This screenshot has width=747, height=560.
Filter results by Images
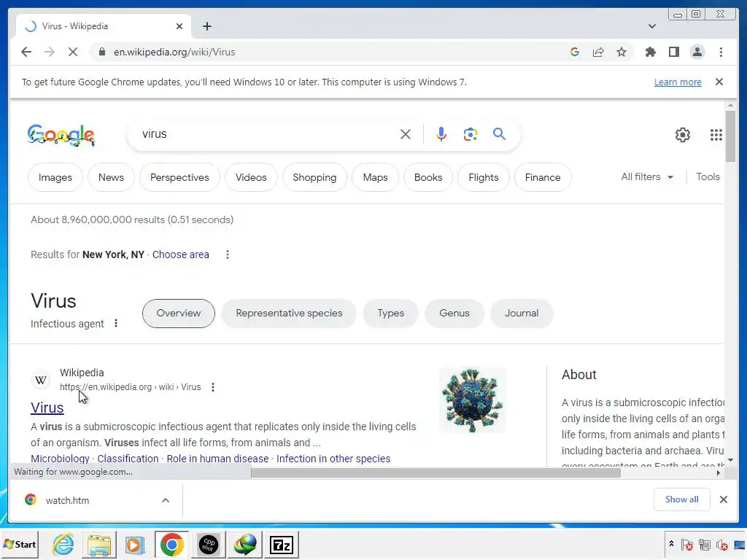coord(55,177)
